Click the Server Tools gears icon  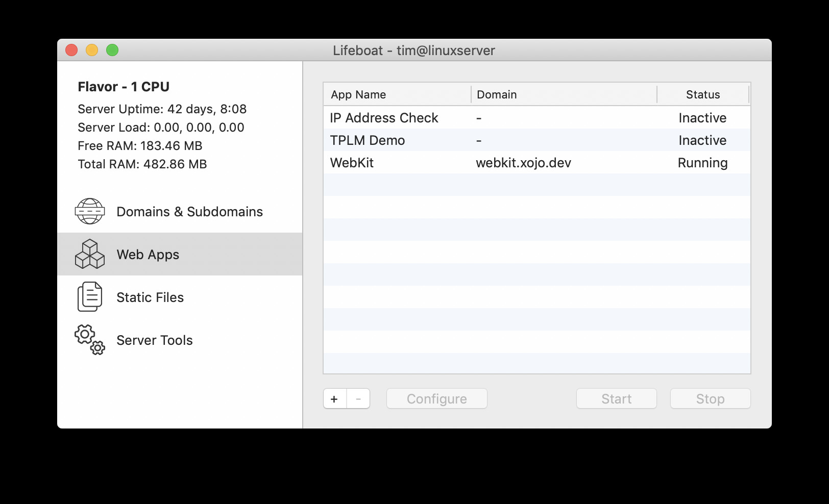[90, 340]
